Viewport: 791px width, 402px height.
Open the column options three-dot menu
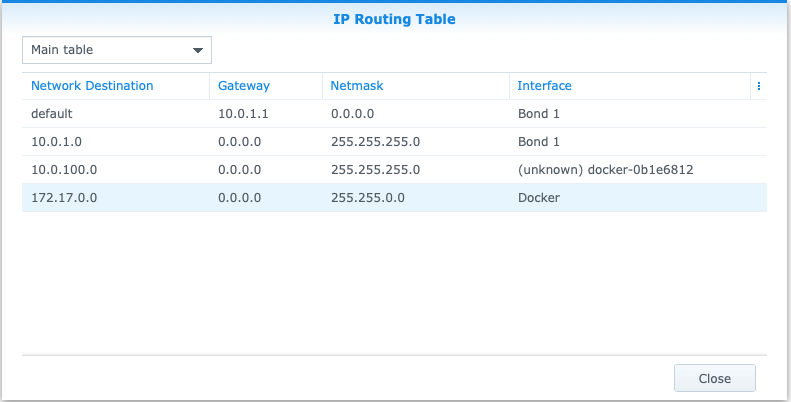point(758,86)
